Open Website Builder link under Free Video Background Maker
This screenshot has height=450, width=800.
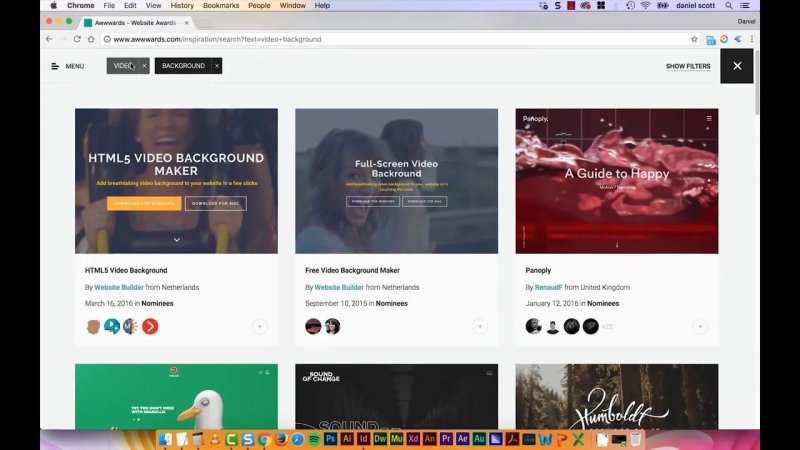339,287
